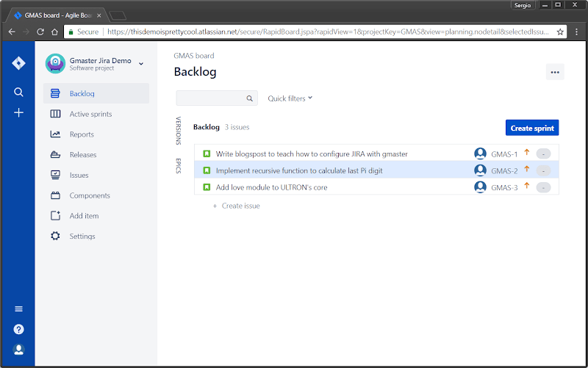Image resolution: width=588 pixels, height=368 pixels.
Task: Click the Active sprints board icon
Action: [x=55, y=114]
